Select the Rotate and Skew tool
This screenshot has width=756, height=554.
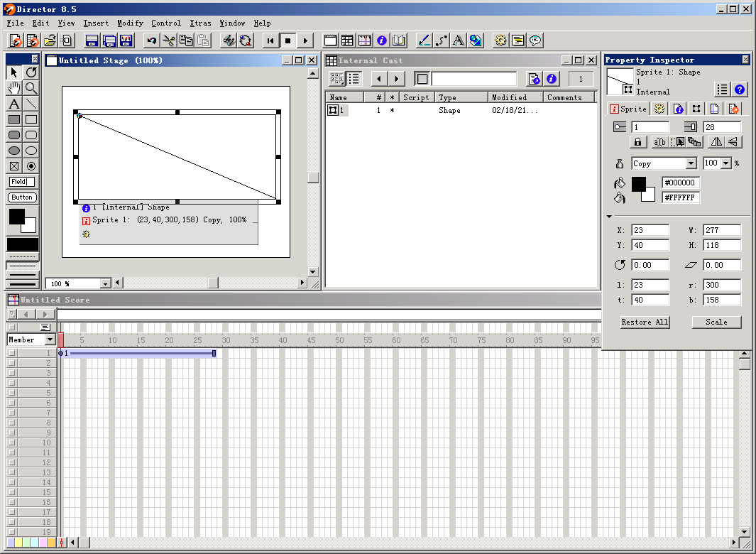click(x=31, y=72)
